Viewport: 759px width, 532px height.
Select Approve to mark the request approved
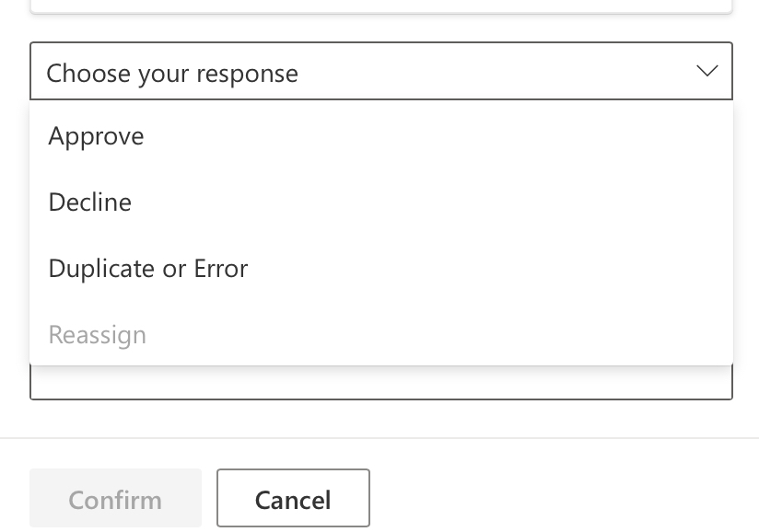pos(96,135)
